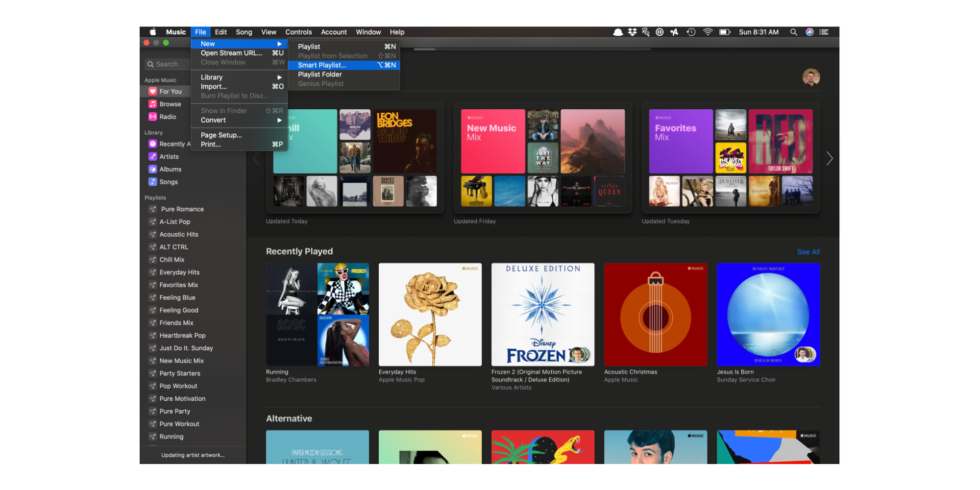This screenshot has height=490, width=980.
Task: Open the Controls menu
Action: 298,32
